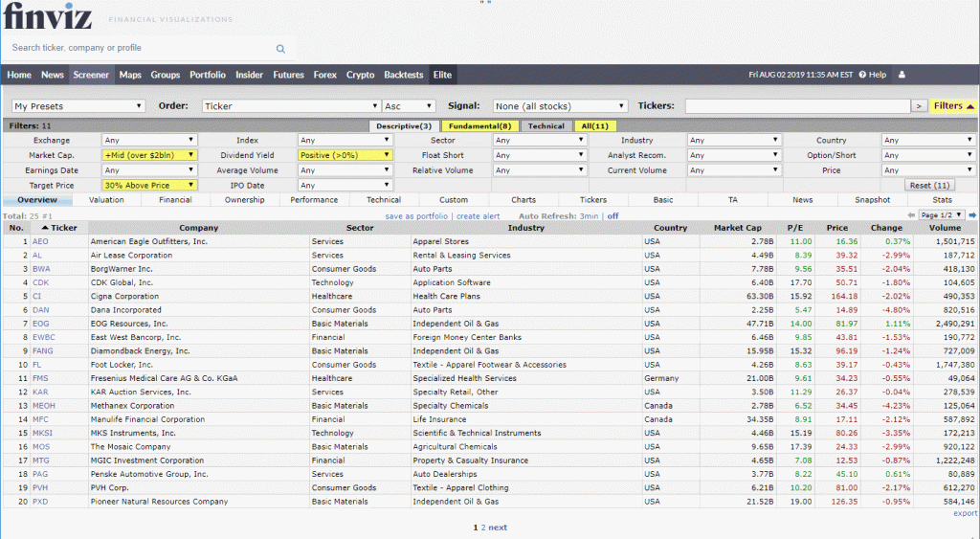Image resolution: width=980 pixels, height=539 pixels.
Task: Collapse the Filters panel
Action: [x=954, y=105]
